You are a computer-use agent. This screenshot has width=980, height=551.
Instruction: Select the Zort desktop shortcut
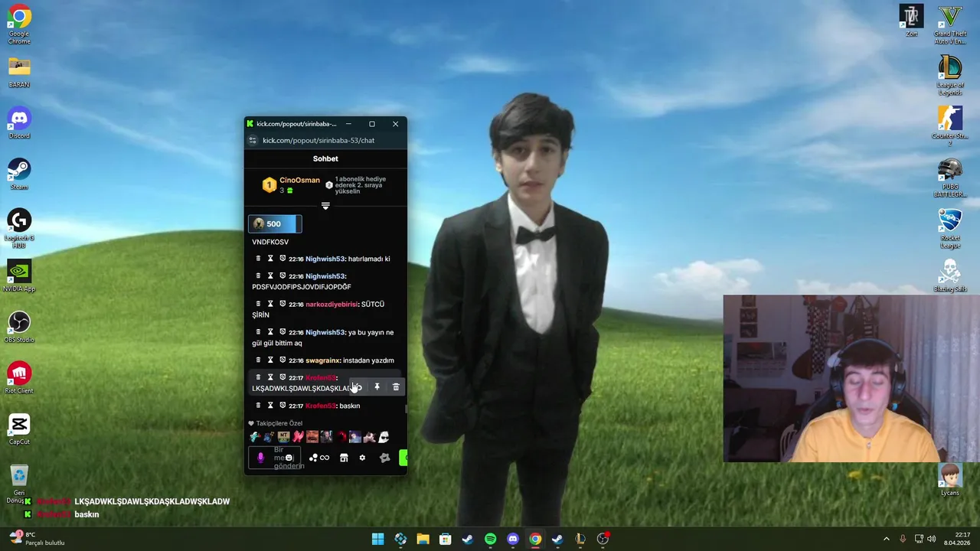pos(912,21)
